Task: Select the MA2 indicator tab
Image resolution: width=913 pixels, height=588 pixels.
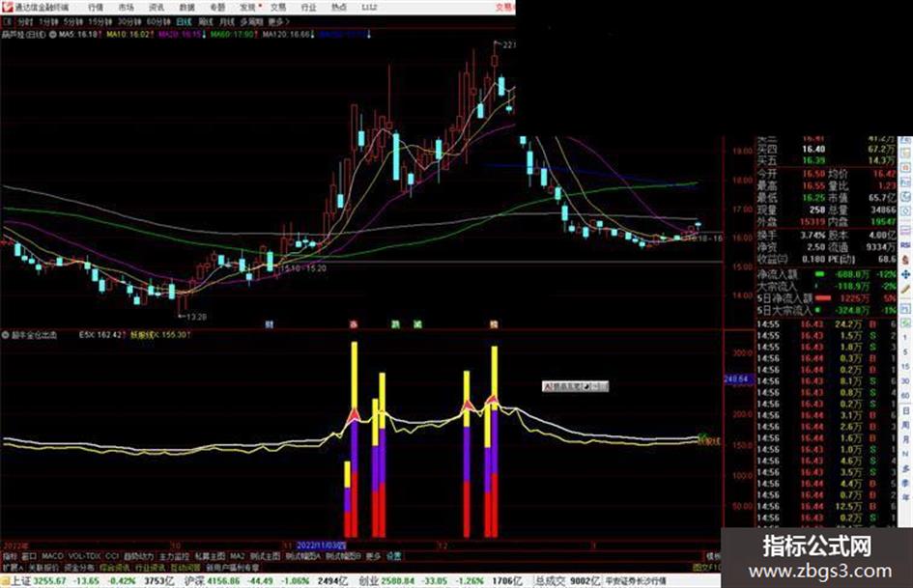Action: pyautogui.click(x=237, y=556)
